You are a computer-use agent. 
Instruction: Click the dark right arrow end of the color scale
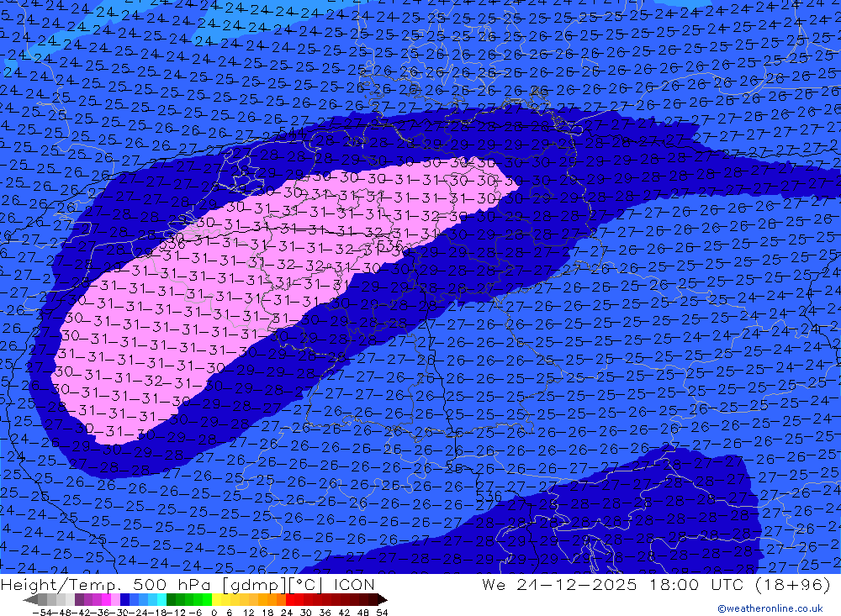pos(383,600)
